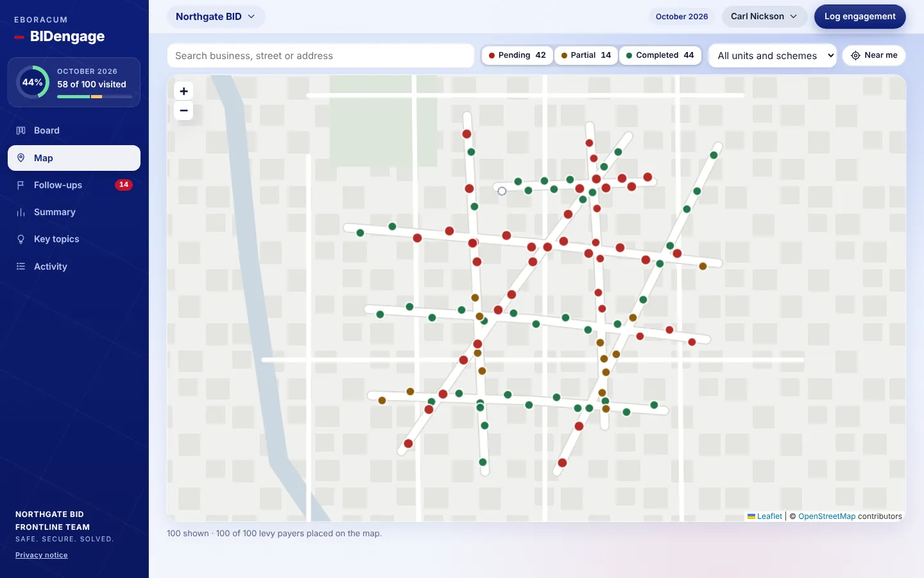924x578 pixels.
Task: Click the Activity list icon
Action: [x=21, y=267]
